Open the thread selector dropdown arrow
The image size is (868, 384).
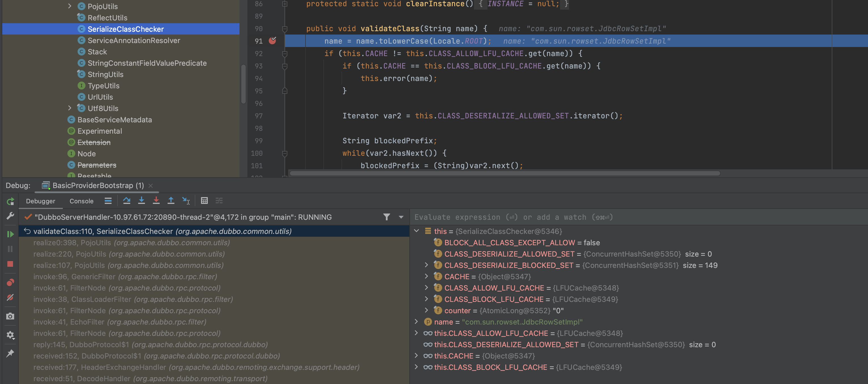pyautogui.click(x=401, y=217)
